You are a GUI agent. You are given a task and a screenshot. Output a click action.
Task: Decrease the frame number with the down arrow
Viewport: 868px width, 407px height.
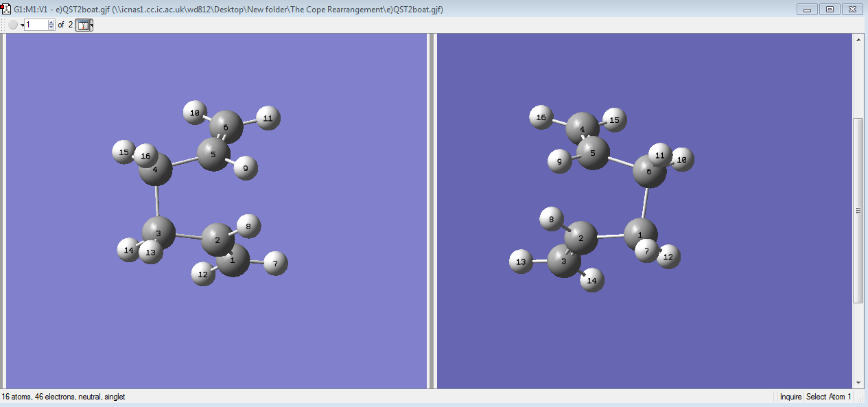[51, 27]
